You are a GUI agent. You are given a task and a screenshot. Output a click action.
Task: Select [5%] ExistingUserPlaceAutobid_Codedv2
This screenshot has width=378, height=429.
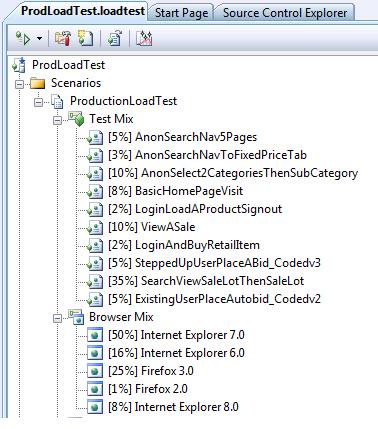[214, 299]
